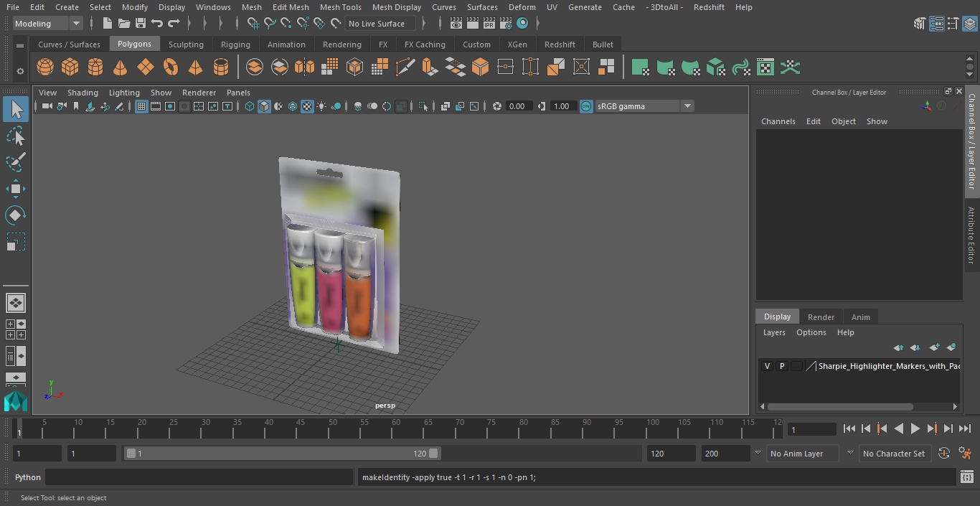Open the Channels menu in the Channel Box
The width and height of the screenshot is (980, 506).
pyautogui.click(x=778, y=121)
